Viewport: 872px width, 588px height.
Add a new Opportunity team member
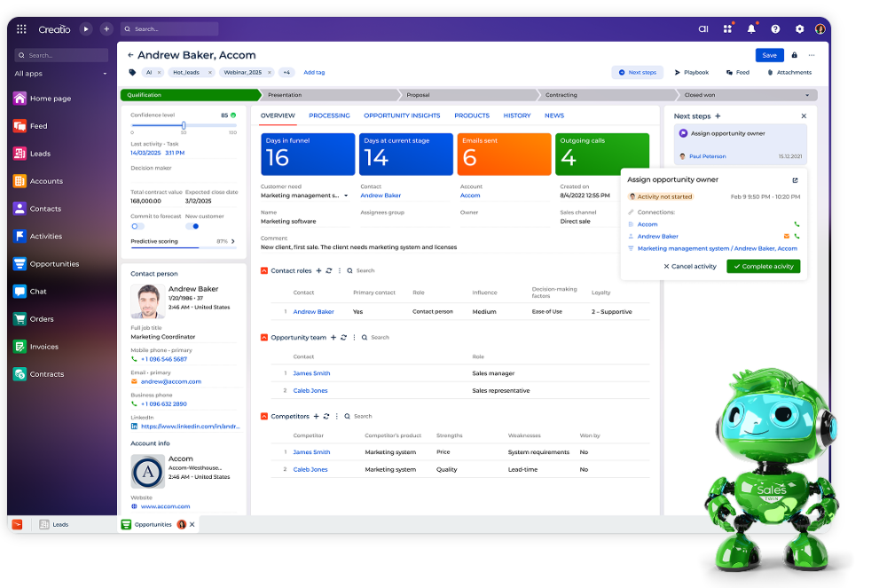pyautogui.click(x=333, y=337)
